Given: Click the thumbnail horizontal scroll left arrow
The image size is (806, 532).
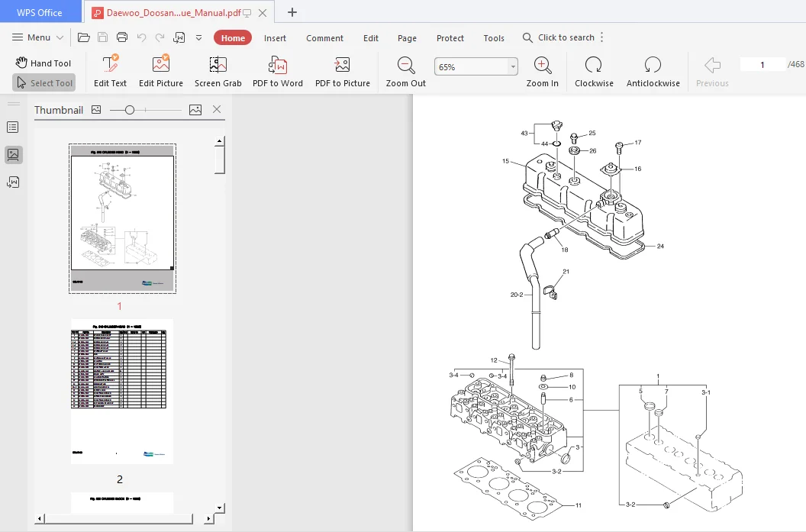Looking at the screenshot, I should click(40, 518).
